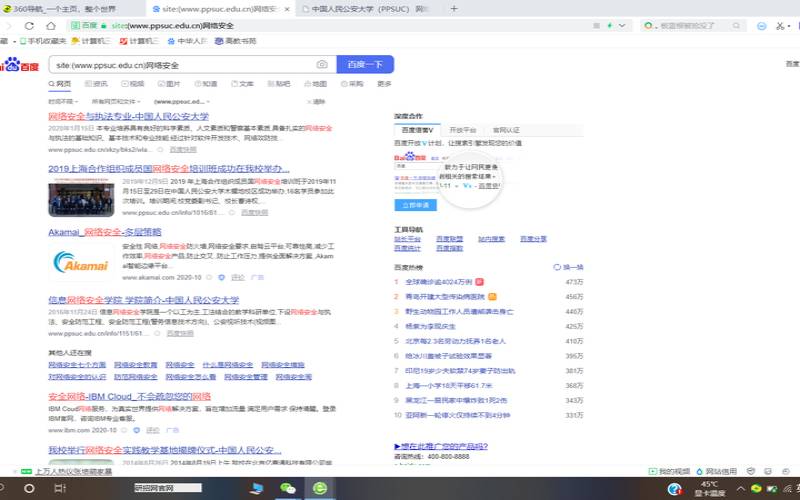Click the browser address bar URL
800x500 pixels.
pyautogui.click(x=172, y=26)
